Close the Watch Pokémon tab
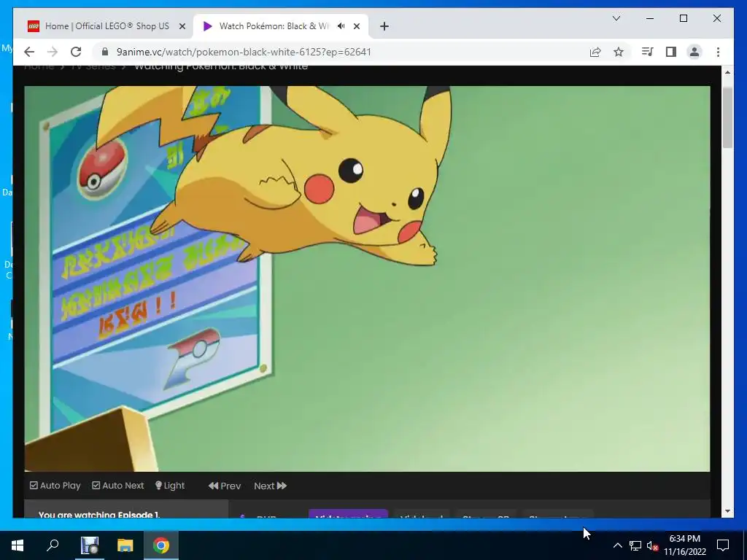747x560 pixels. [x=356, y=26]
